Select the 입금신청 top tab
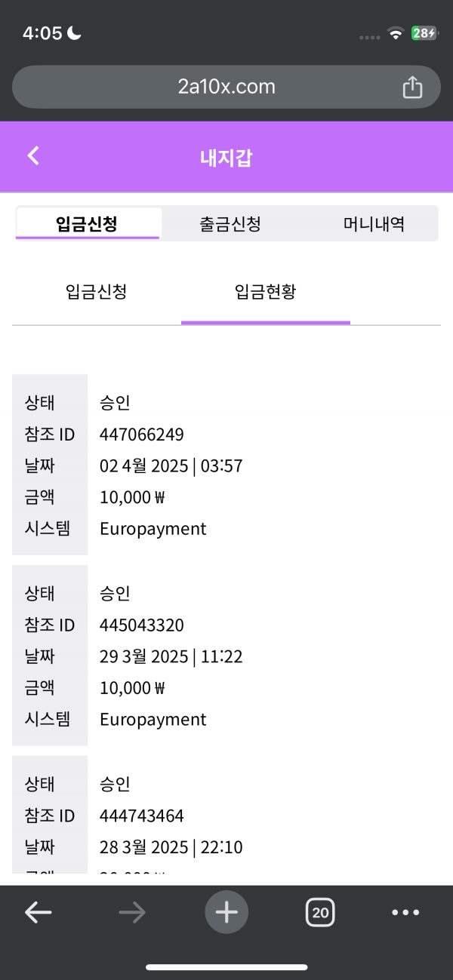The image size is (453, 980). pyautogui.click(x=87, y=224)
